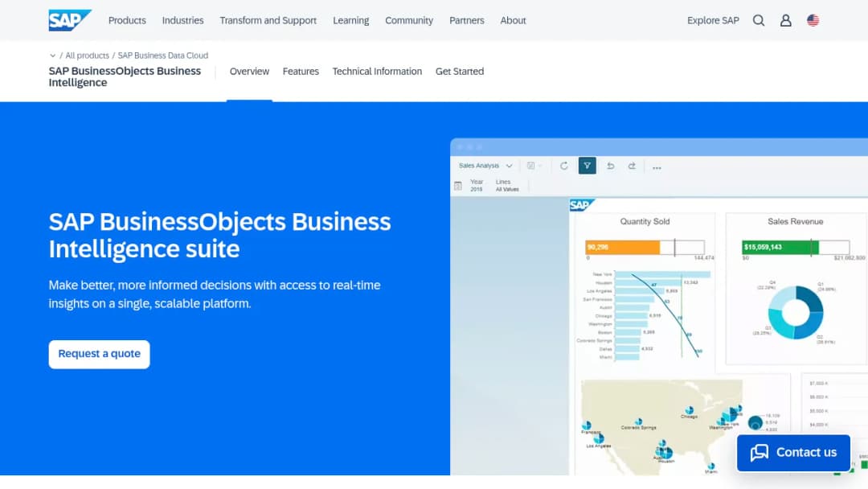Image resolution: width=868 pixels, height=489 pixels.
Task: Click the orange Quantity Sold progress bar
Action: tap(622, 247)
